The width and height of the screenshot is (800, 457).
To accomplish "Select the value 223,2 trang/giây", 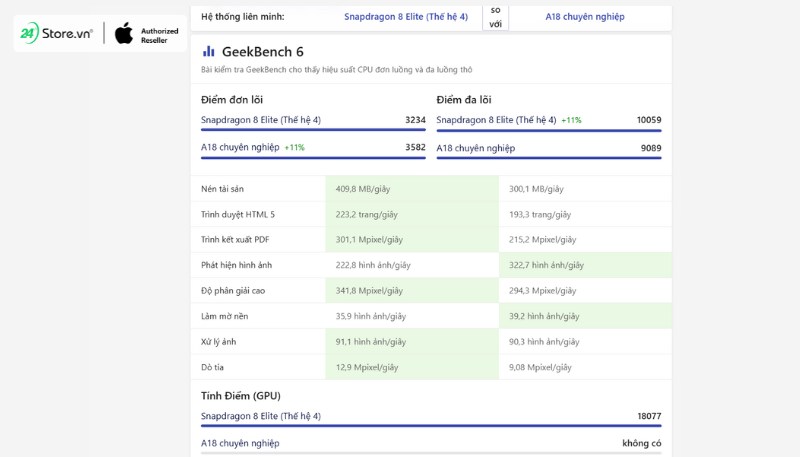I will coord(366,215).
